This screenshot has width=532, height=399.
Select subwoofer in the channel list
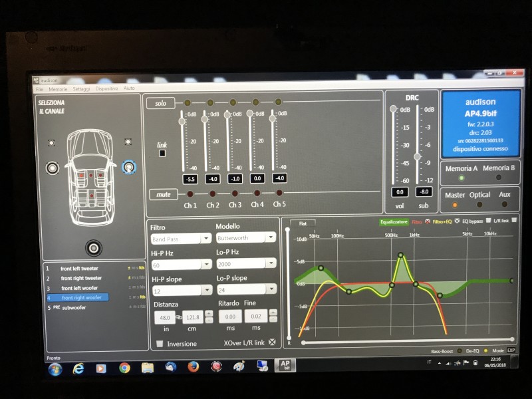74,308
